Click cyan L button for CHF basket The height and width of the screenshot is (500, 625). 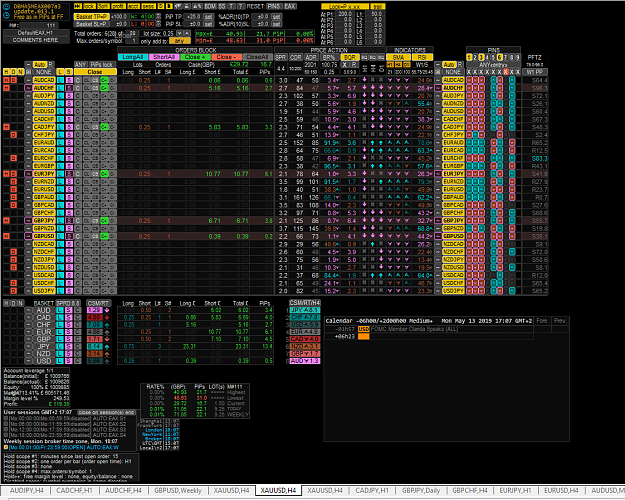(59, 325)
